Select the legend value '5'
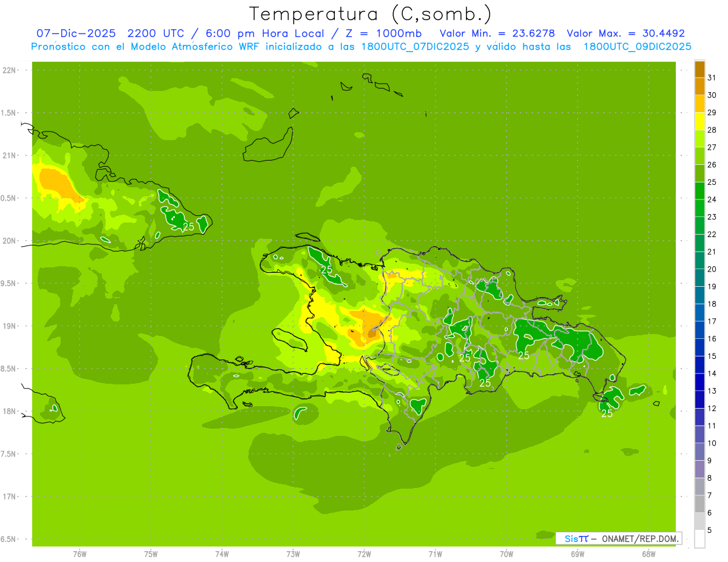 pyautogui.click(x=710, y=530)
